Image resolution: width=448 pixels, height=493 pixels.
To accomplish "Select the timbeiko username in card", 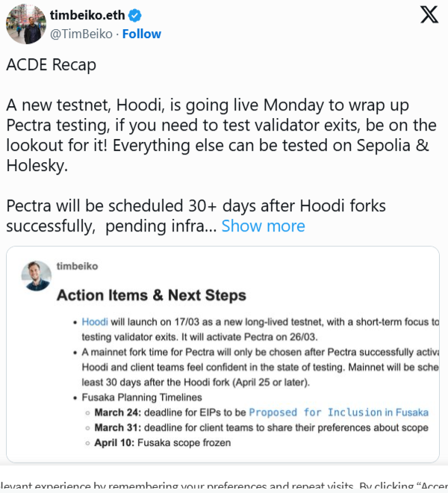I will 78,266.
